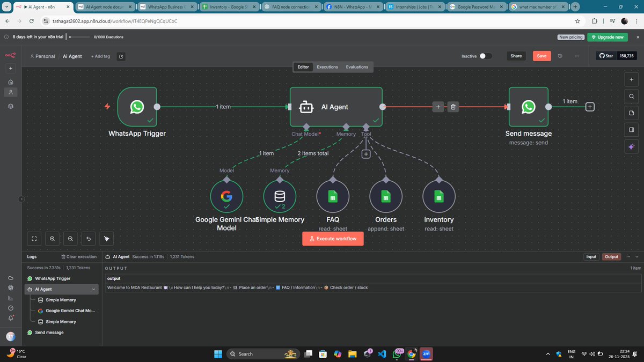Open File Explorer from taskbar

point(352,354)
